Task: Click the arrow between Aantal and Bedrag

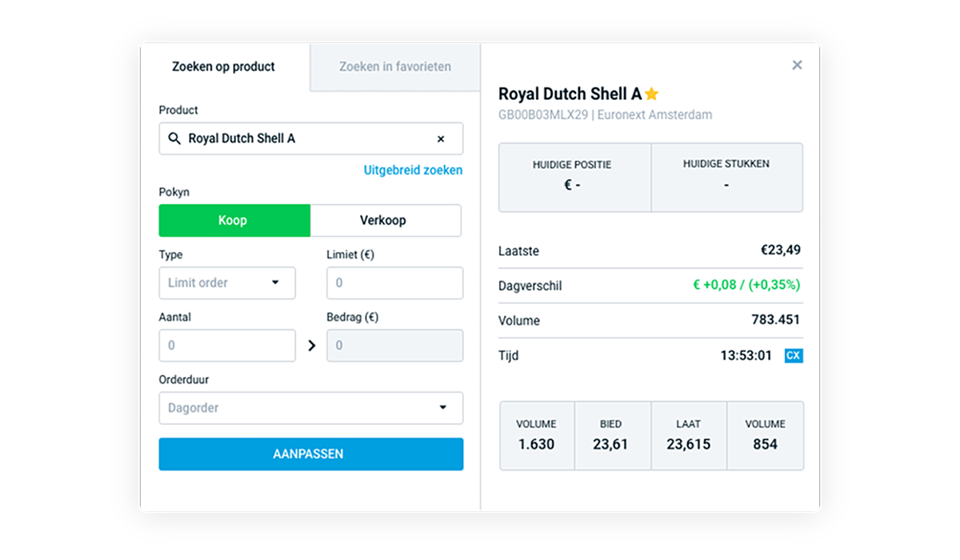Action: pyautogui.click(x=312, y=346)
